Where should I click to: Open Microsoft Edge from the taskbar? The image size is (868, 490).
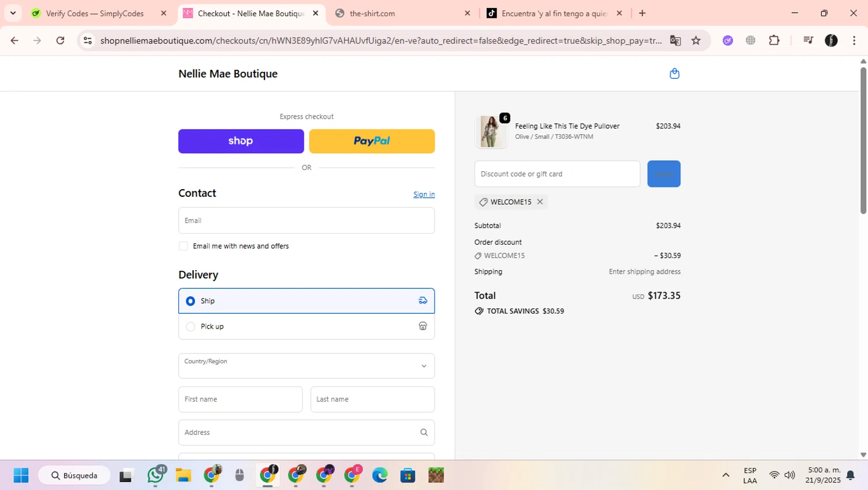click(380, 476)
